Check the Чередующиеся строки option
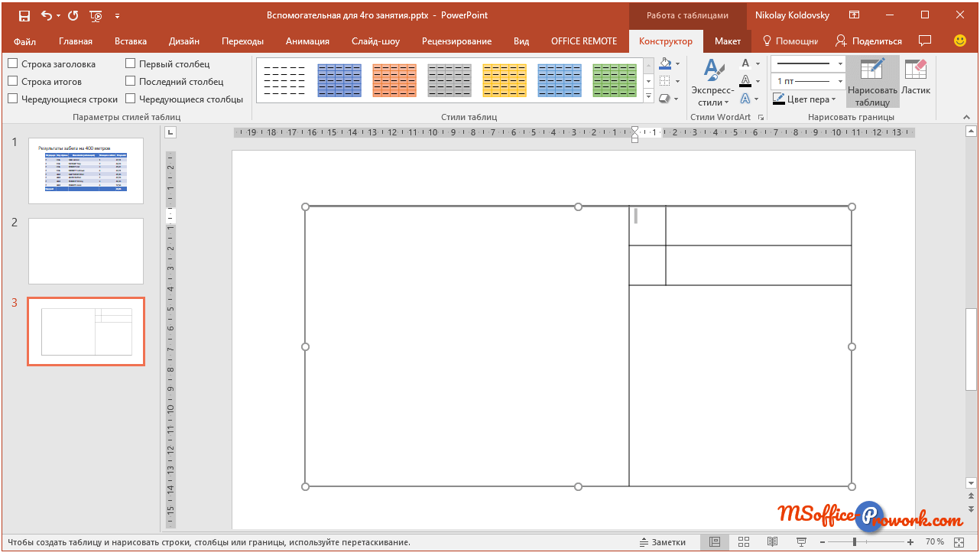 [x=13, y=99]
